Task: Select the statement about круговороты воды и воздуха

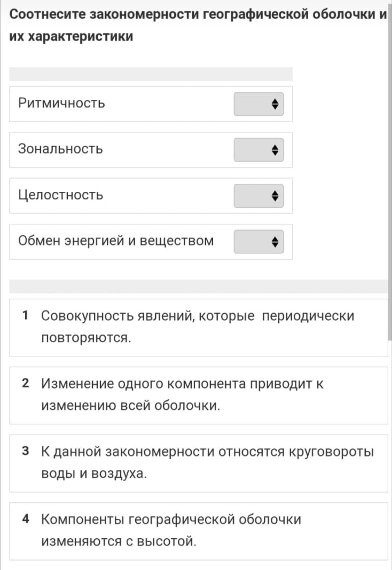Action: coord(207,463)
